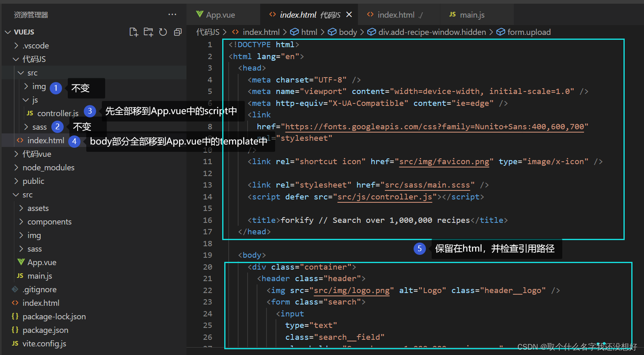Image resolution: width=644 pixels, height=355 pixels.
Task: Open the explorer more actions ellipsis menu
Action: point(172,15)
